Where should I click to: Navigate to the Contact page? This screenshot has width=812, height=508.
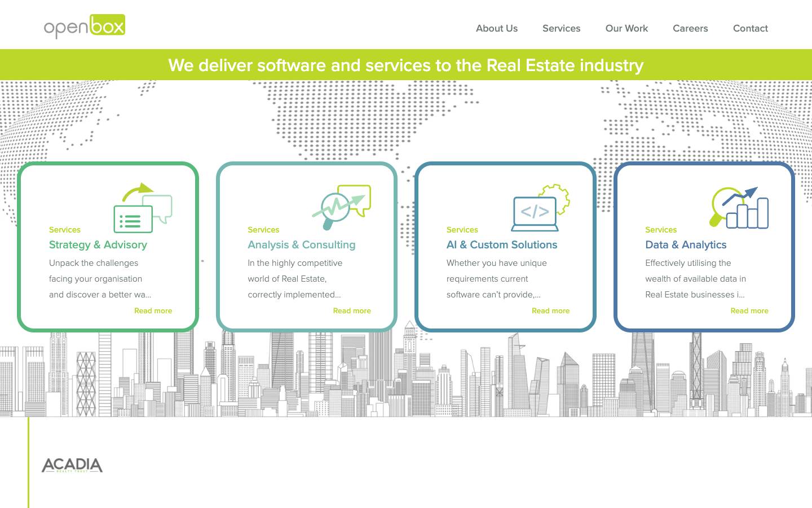(751, 28)
